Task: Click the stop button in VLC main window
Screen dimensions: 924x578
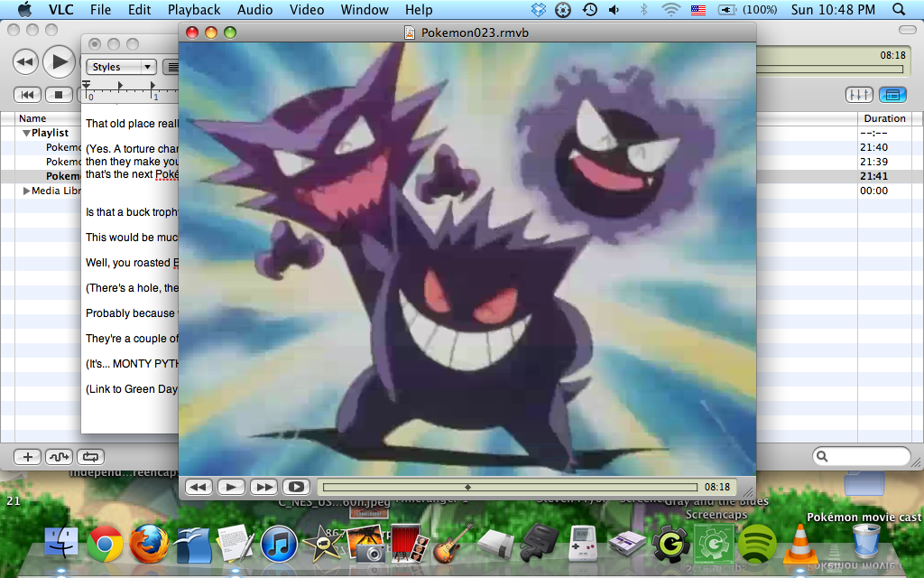Action: tap(59, 94)
